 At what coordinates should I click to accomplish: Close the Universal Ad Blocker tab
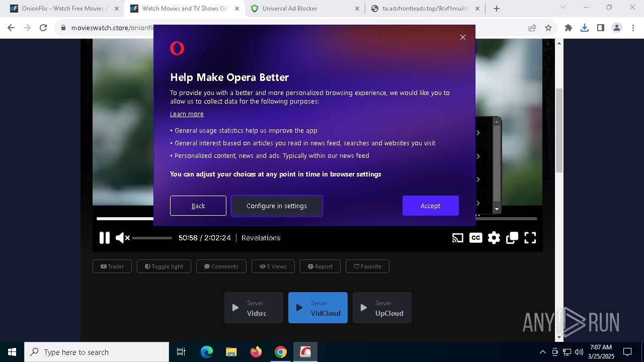click(x=357, y=9)
